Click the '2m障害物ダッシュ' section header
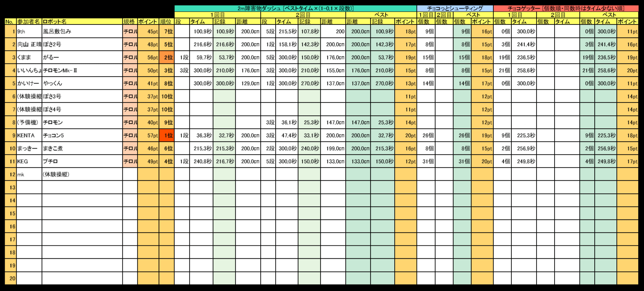The image size is (644, 291). 295,9
